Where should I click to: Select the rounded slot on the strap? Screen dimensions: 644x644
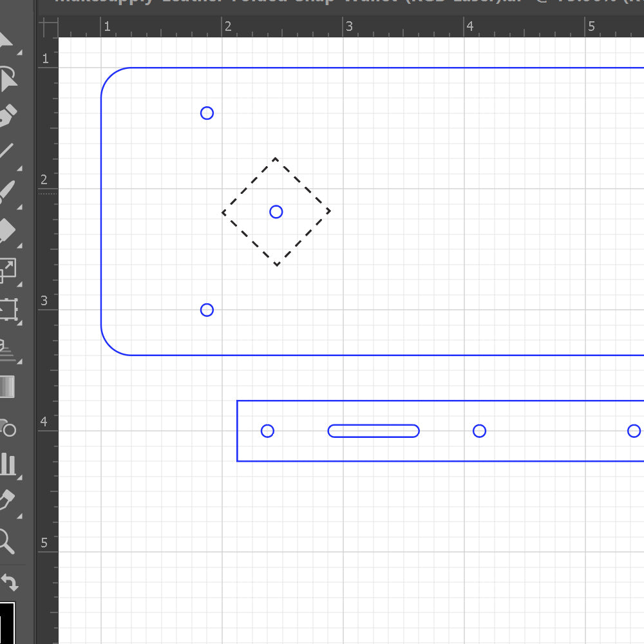tap(374, 431)
